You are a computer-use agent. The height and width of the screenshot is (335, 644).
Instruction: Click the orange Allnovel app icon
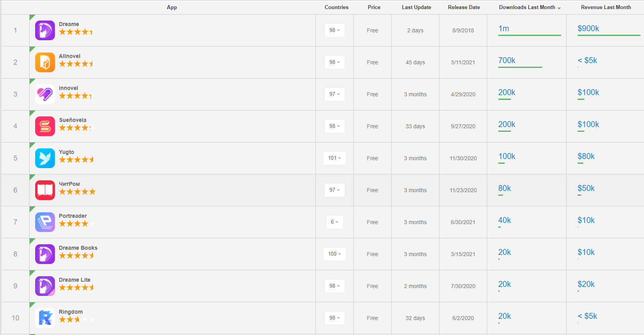(45, 62)
